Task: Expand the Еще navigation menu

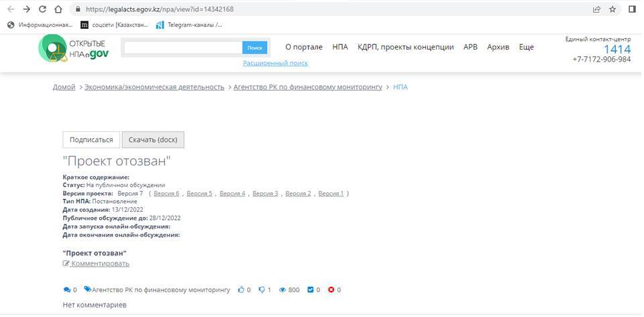Action: (526, 47)
